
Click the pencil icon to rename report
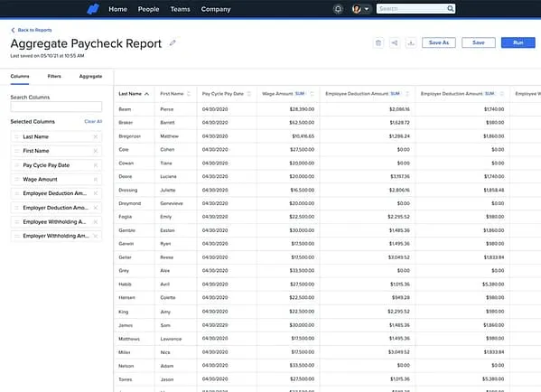(173, 43)
